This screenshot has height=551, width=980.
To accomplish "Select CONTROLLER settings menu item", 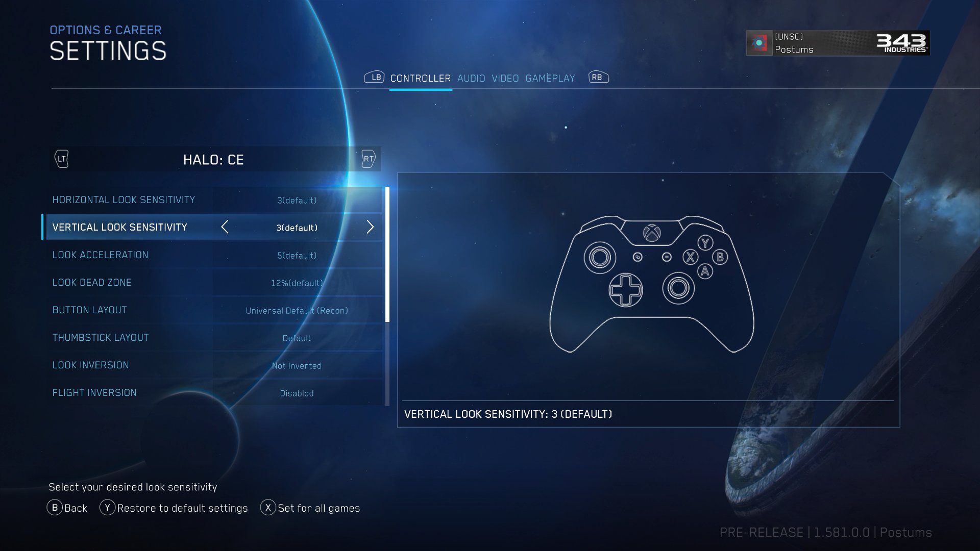I will [x=420, y=78].
